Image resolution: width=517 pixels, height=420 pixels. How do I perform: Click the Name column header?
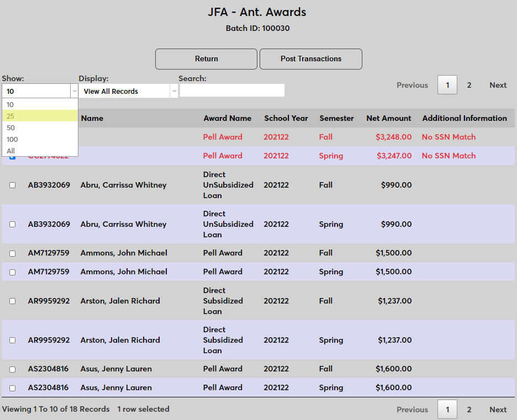coord(93,118)
